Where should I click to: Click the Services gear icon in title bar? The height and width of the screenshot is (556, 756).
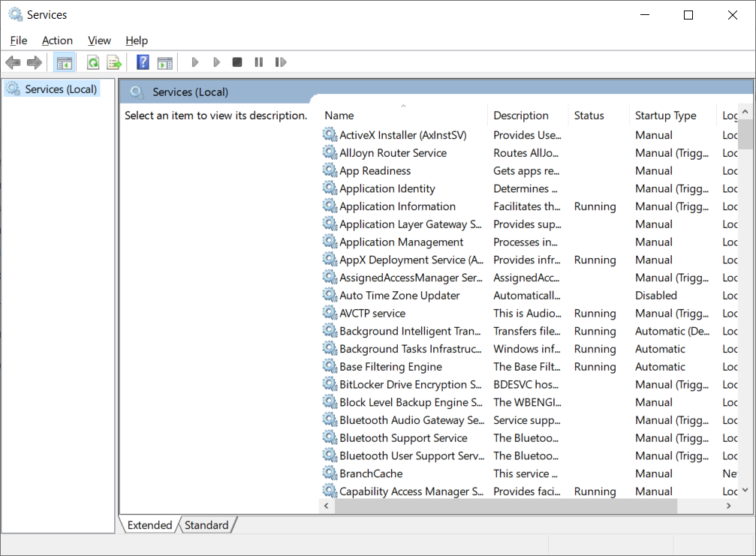[x=16, y=14]
